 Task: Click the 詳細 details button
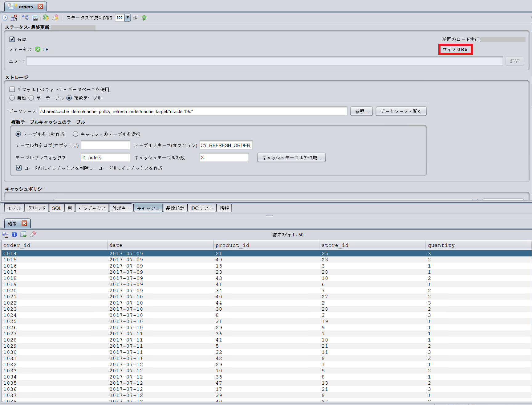click(515, 61)
